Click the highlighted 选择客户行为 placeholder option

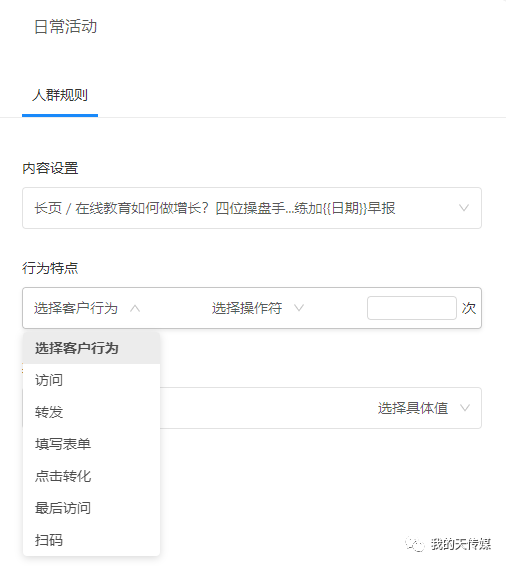tap(91, 348)
